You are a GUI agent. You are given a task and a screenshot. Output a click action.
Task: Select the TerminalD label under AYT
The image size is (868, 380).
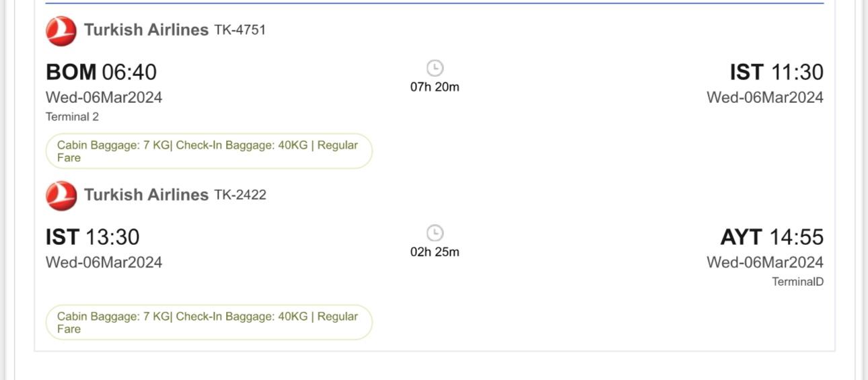797,282
